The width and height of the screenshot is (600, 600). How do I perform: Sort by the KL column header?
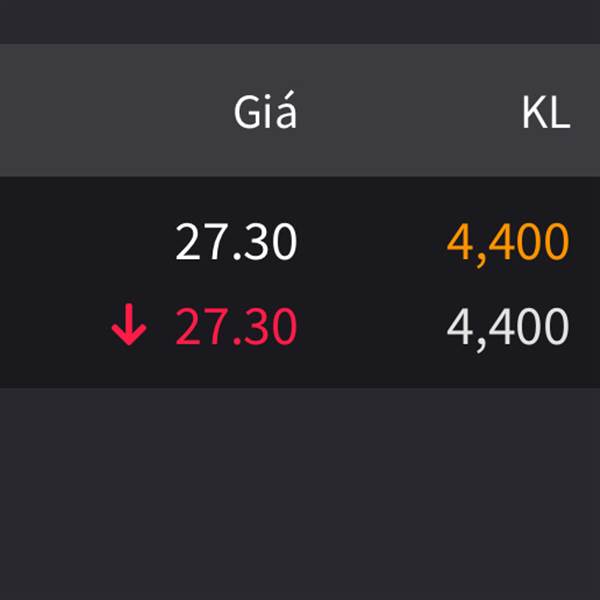pyautogui.click(x=546, y=113)
